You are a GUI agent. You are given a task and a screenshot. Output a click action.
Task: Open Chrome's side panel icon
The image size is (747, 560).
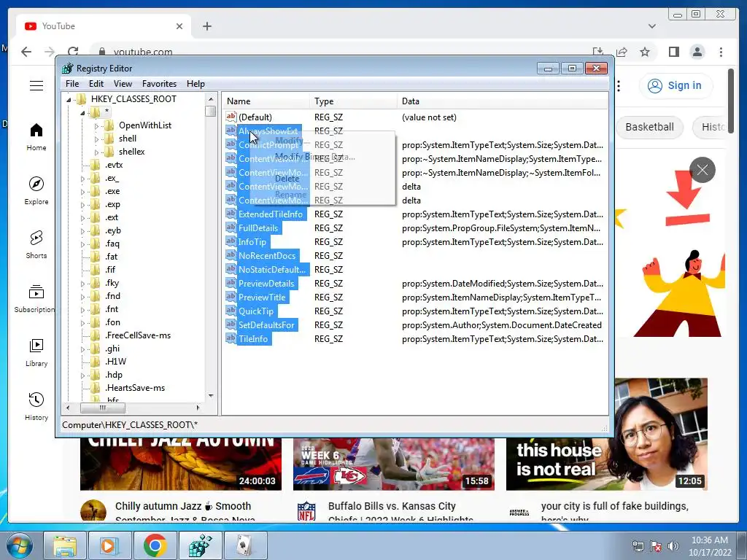coord(673,52)
